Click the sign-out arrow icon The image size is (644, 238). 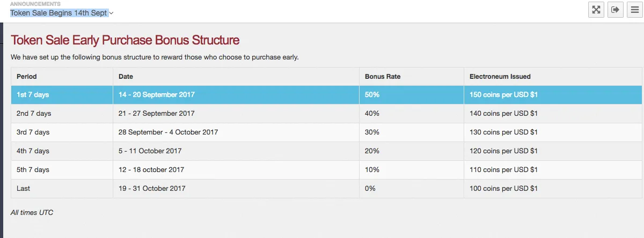coord(616,10)
